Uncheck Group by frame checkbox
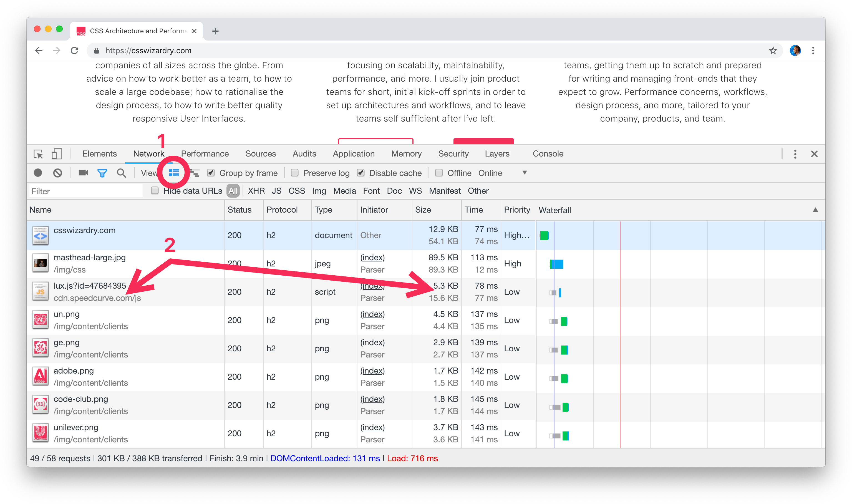This screenshot has height=504, width=852. [211, 173]
